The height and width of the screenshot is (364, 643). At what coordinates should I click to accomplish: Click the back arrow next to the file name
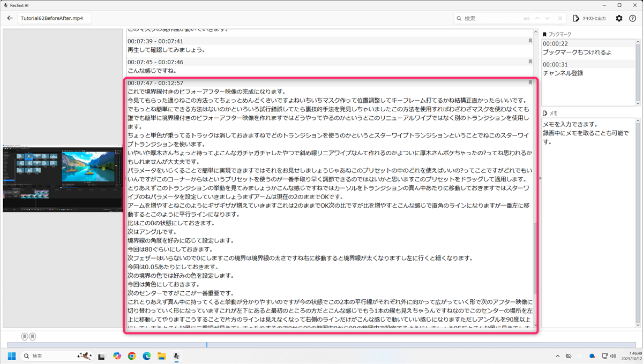click(10, 18)
